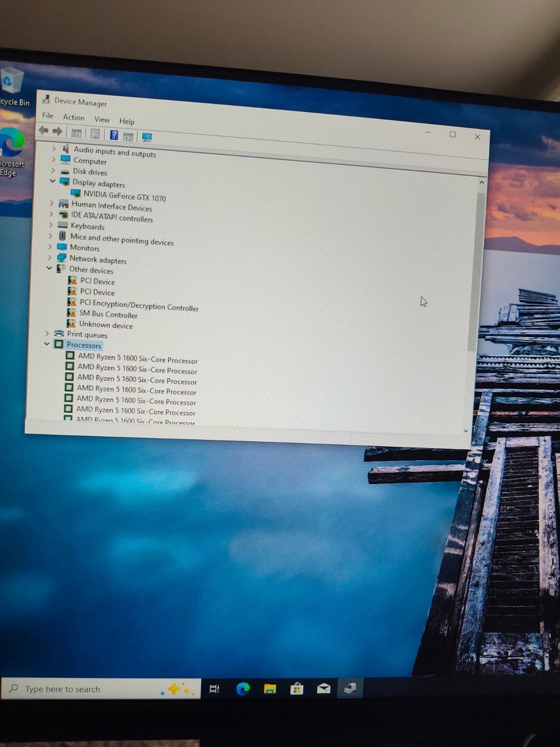Click the Show/Hide Action Pane toolbar icon
Image resolution: width=560 pixels, height=747 pixels.
[x=128, y=136]
